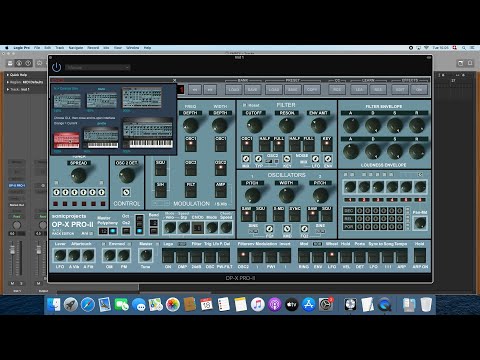The width and height of the screenshot is (480, 360).
Task: Open Photos app from the Dock
Action: point(173,305)
